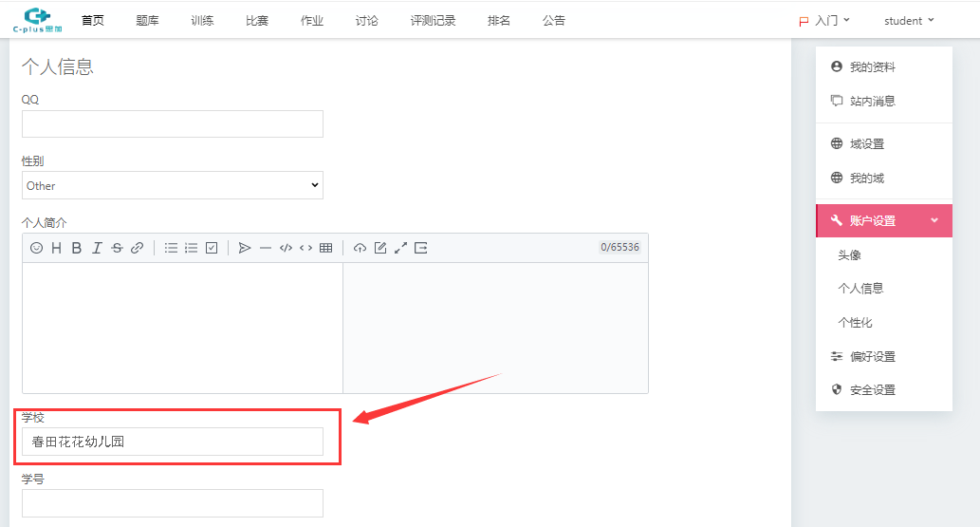Insert a hyperlink using the link icon
980x527 pixels.
point(137,248)
